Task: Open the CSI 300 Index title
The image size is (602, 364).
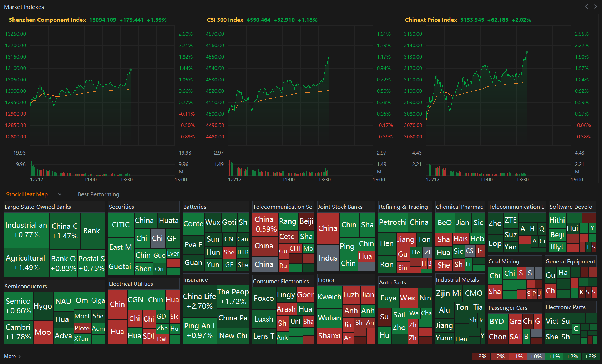Action: tap(225, 20)
